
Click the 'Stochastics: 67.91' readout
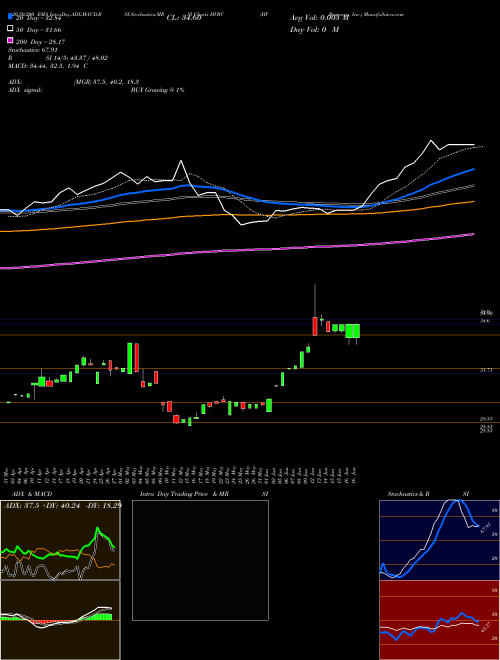pyautogui.click(x=33, y=50)
